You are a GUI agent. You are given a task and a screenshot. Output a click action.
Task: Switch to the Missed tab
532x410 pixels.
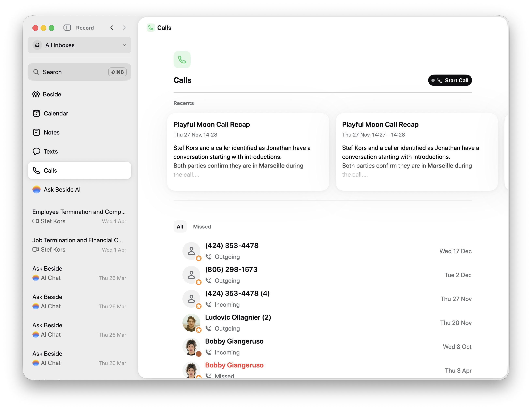(202, 226)
